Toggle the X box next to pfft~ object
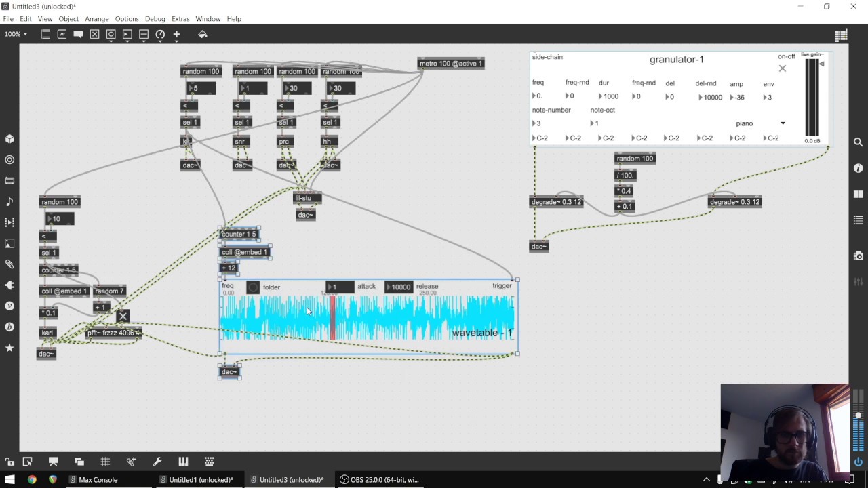The width and height of the screenshot is (868, 488). tap(123, 316)
